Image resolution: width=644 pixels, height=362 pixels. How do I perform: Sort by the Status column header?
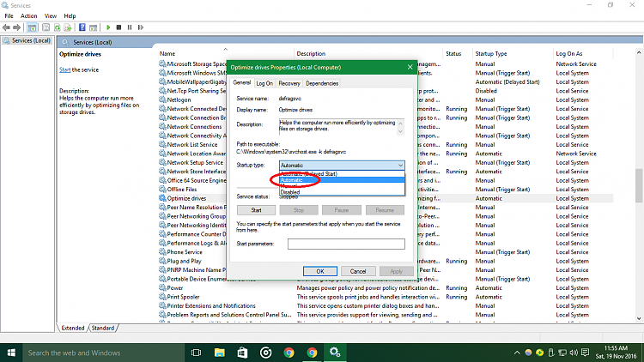[453, 54]
